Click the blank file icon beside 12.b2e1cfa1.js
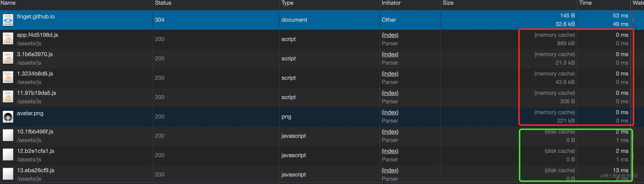The width and height of the screenshot is (644, 184). coord(8,155)
